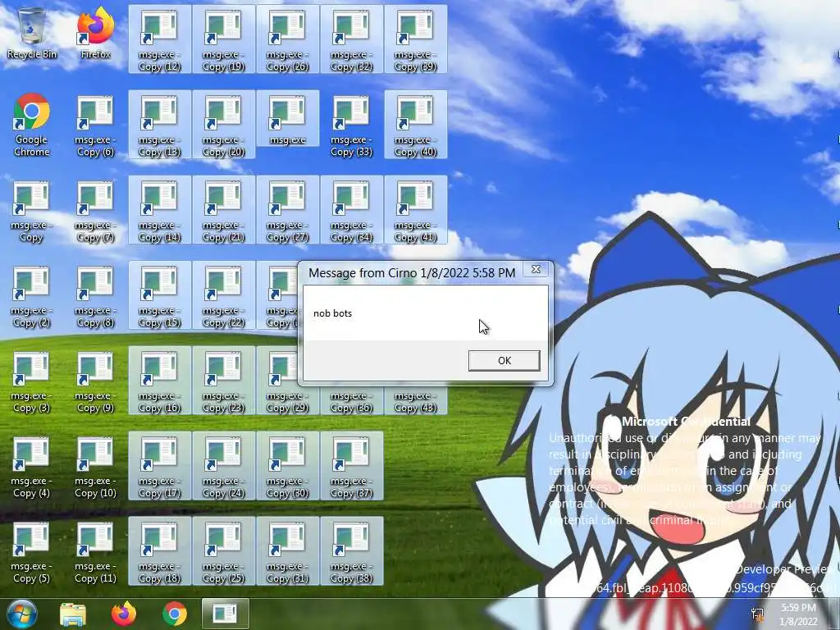Select msg.exe - Copy (24) icon
The height and width of the screenshot is (630, 840).
pos(223,466)
